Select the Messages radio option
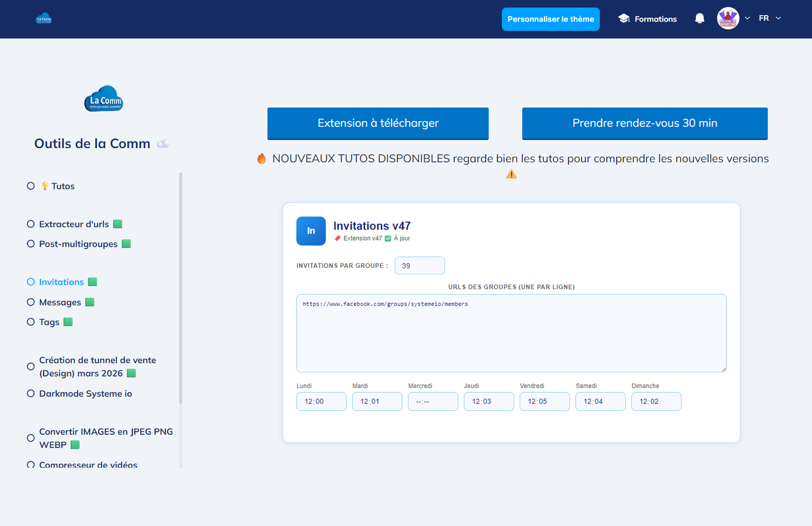812x526 pixels. click(31, 302)
